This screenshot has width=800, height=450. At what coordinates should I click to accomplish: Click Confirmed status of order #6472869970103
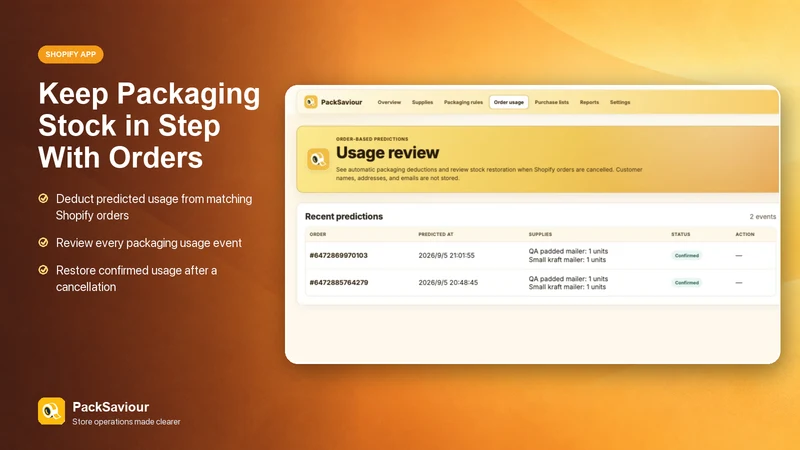click(687, 256)
